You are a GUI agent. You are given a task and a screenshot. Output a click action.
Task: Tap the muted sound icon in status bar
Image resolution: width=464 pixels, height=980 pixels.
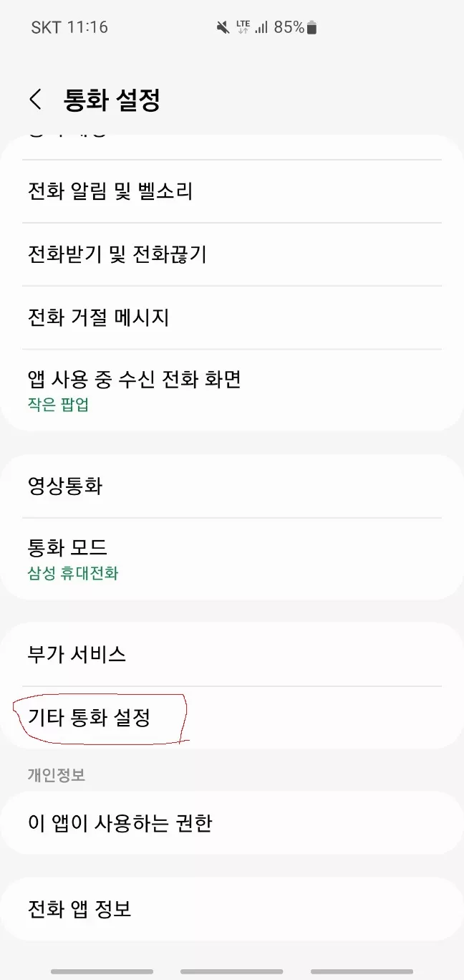(223, 27)
